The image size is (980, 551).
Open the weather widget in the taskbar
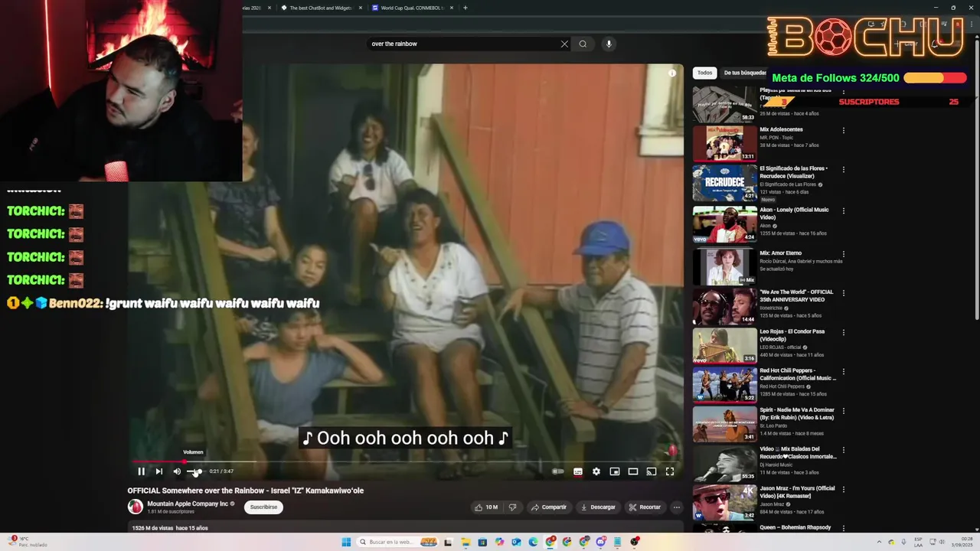tap(28, 542)
